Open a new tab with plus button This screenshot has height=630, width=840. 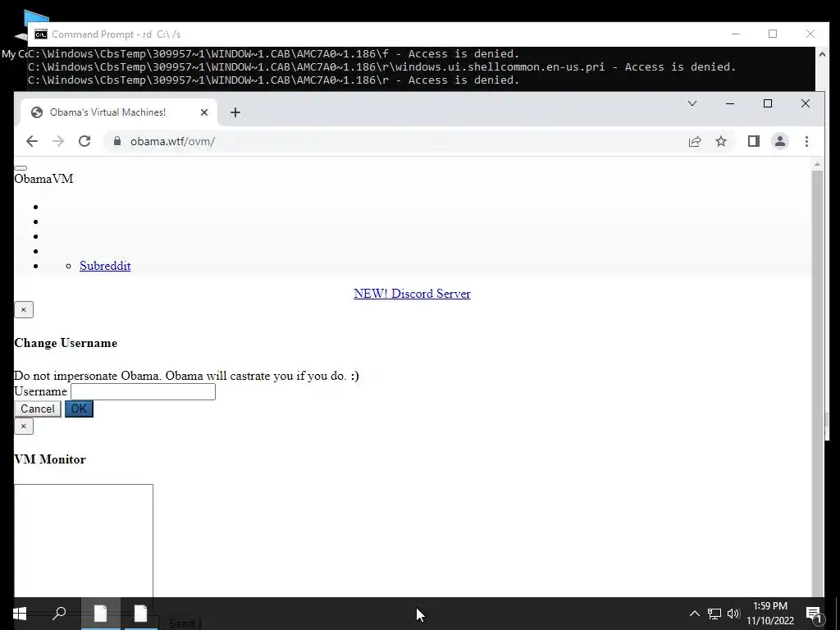click(235, 112)
